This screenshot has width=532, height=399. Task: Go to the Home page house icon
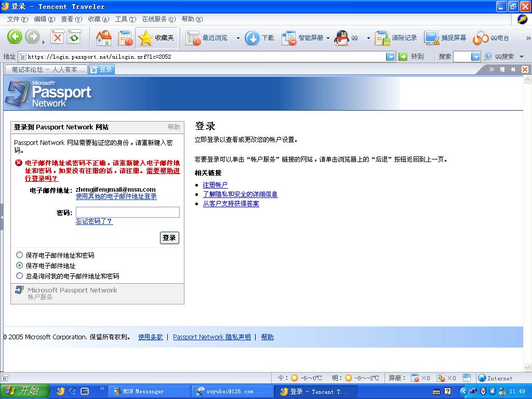click(x=104, y=37)
